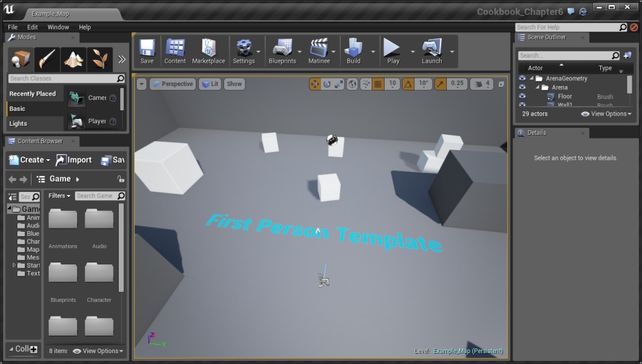Click the navigate forward arrow in Content Browser
642x364 pixels.
coord(23,179)
